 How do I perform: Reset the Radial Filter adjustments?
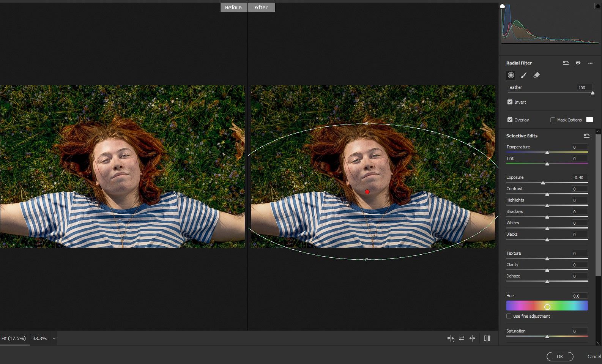tap(566, 63)
